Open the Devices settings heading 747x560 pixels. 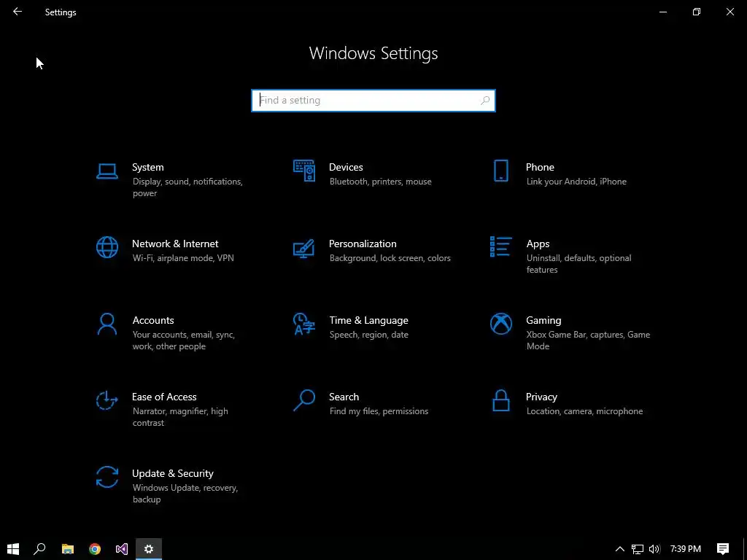tap(346, 167)
